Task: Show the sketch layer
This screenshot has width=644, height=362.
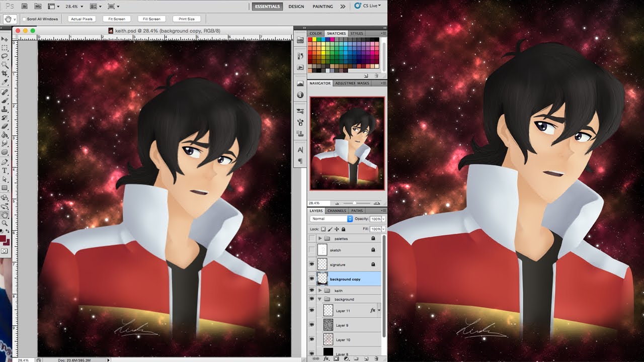Action: coord(311,250)
